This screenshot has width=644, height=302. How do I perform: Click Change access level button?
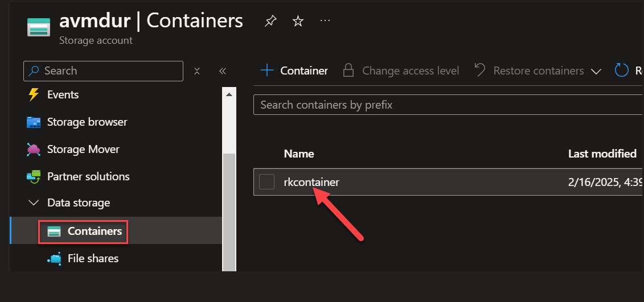tap(401, 71)
